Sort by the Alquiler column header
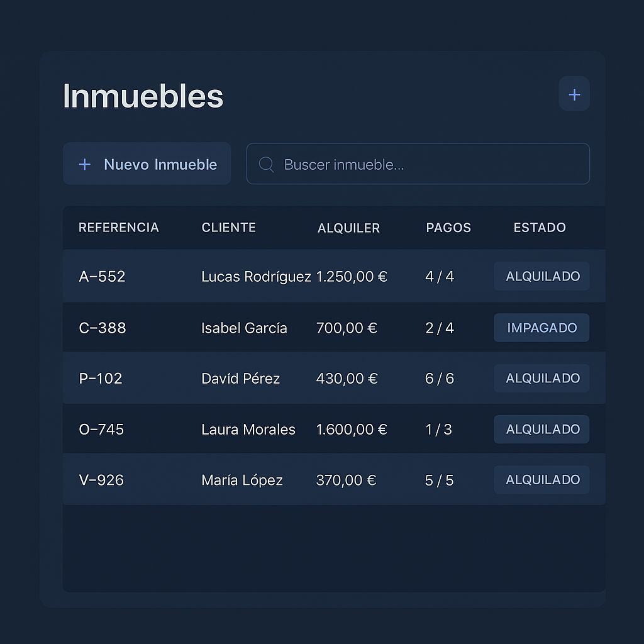This screenshot has height=644, width=644. [348, 228]
